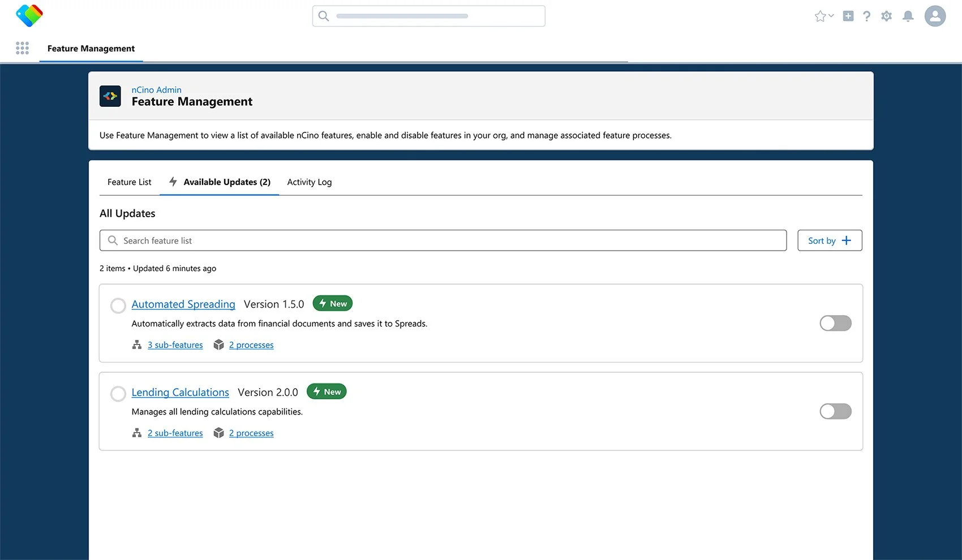The width and height of the screenshot is (962, 560).
Task: Click the nCino Feature Management header icon
Action: (110, 96)
